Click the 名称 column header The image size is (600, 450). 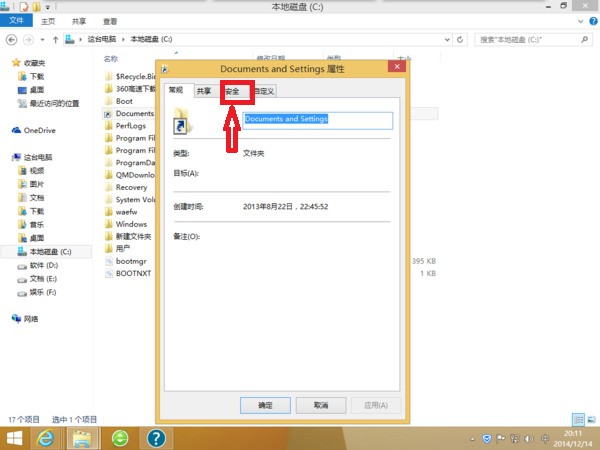(111, 59)
